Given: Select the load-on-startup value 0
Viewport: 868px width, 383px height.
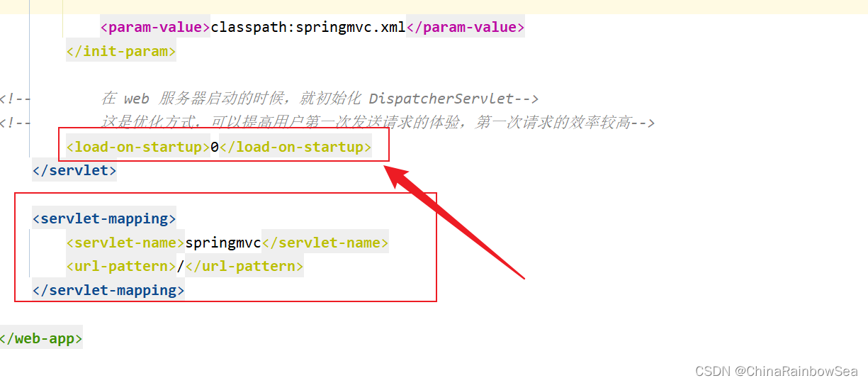Looking at the screenshot, I should tap(215, 148).
